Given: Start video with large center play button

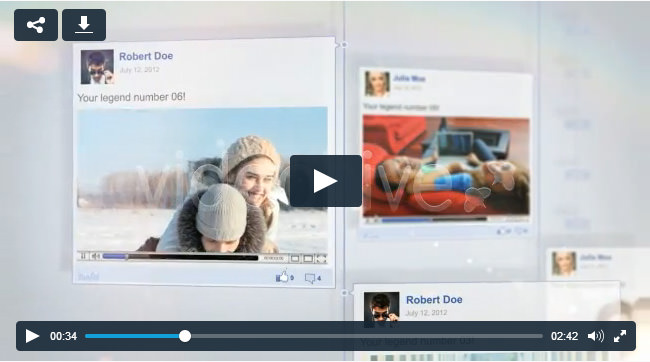Looking at the screenshot, I should click(326, 181).
